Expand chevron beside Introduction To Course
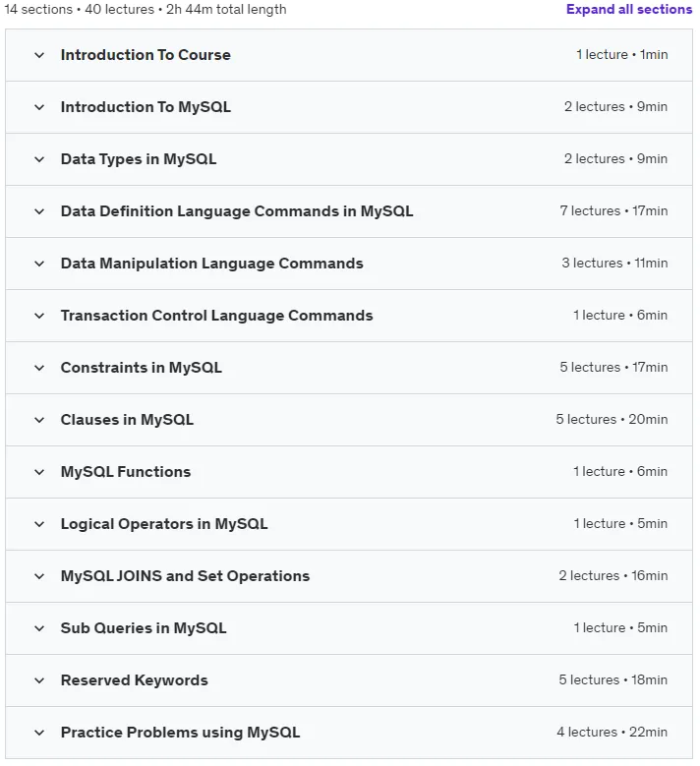Viewport: 700px width, 766px height. tap(39, 55)
